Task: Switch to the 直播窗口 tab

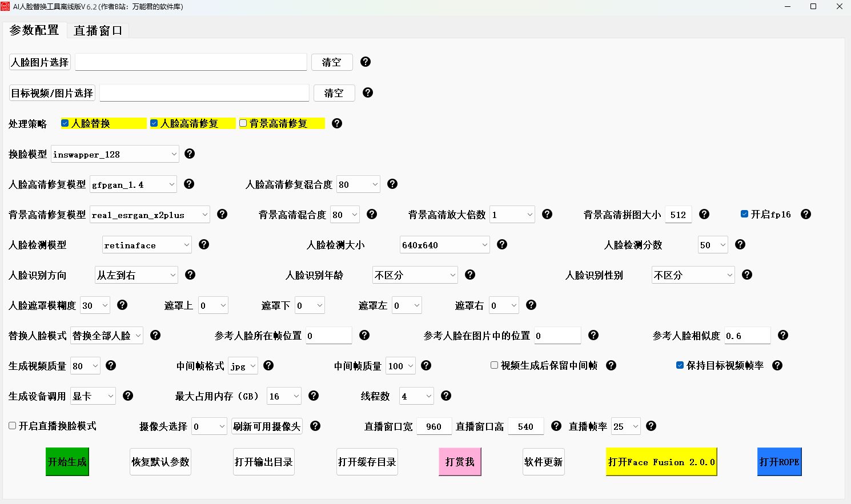Action: pyautogui.click(x=98, y=30)
